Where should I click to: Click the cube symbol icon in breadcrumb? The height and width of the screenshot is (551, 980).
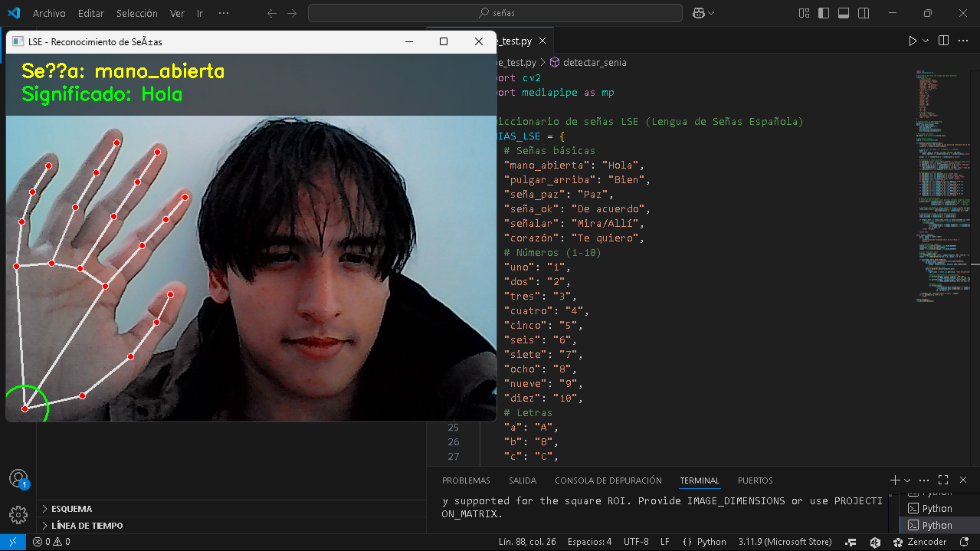tap(555, 63)
